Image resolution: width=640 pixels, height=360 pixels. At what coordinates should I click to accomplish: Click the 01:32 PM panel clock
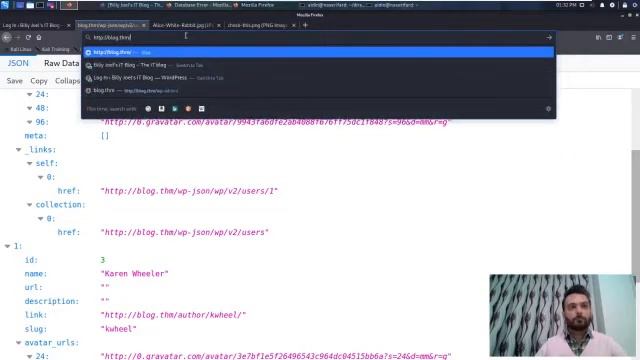566,5
